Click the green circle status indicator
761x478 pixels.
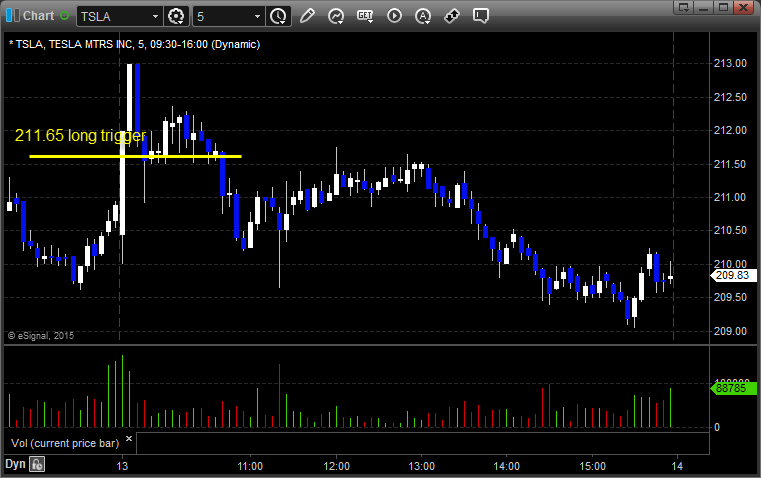65,16
